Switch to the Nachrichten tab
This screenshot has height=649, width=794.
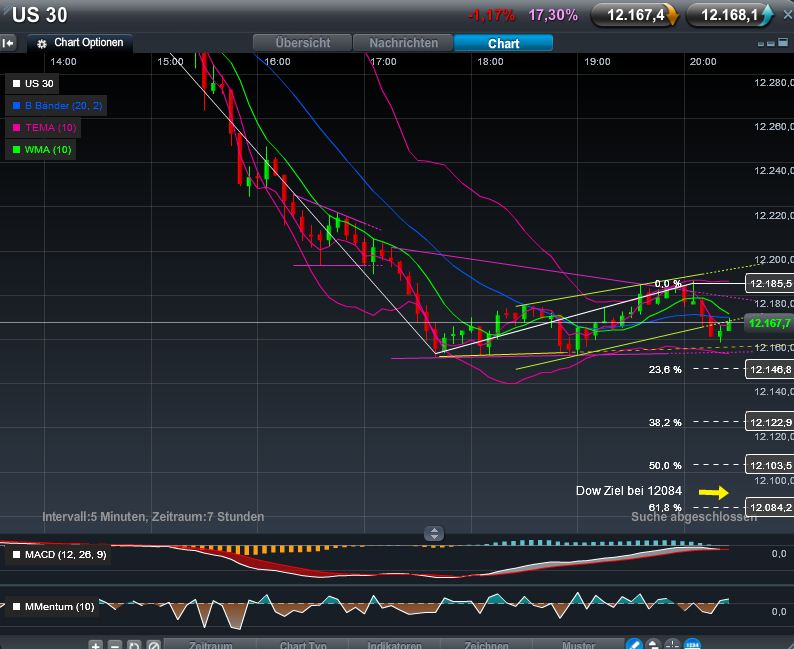point(403,43)
